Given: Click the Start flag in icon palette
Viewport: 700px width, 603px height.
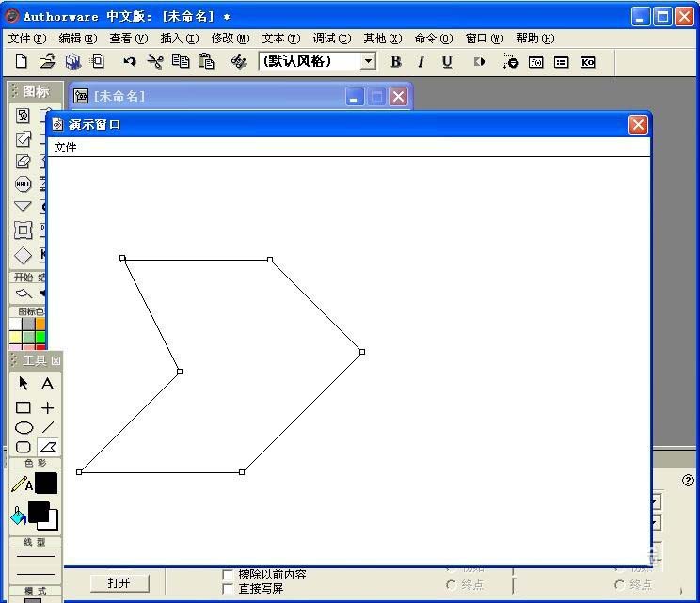Looking at the screenshot, I should (24, 294).
